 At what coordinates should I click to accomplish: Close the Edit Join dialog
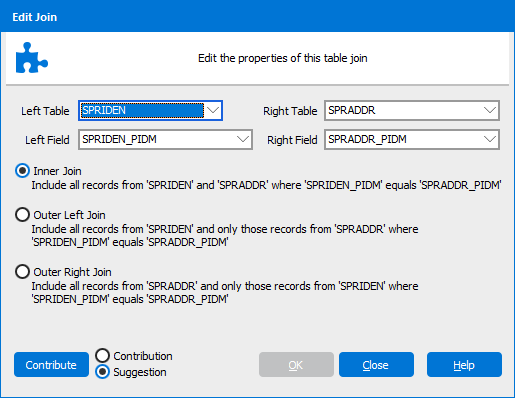click(x=376, y=365)
